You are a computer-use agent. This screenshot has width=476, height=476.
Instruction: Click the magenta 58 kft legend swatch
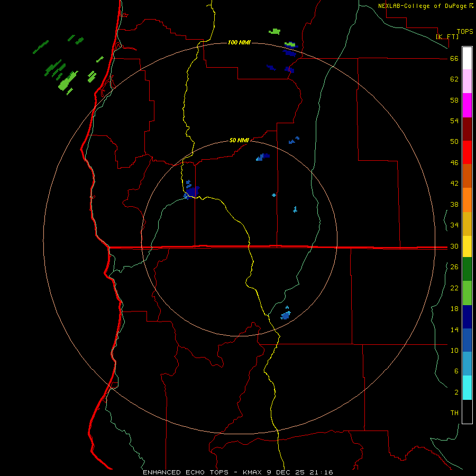tap(467, 105)
